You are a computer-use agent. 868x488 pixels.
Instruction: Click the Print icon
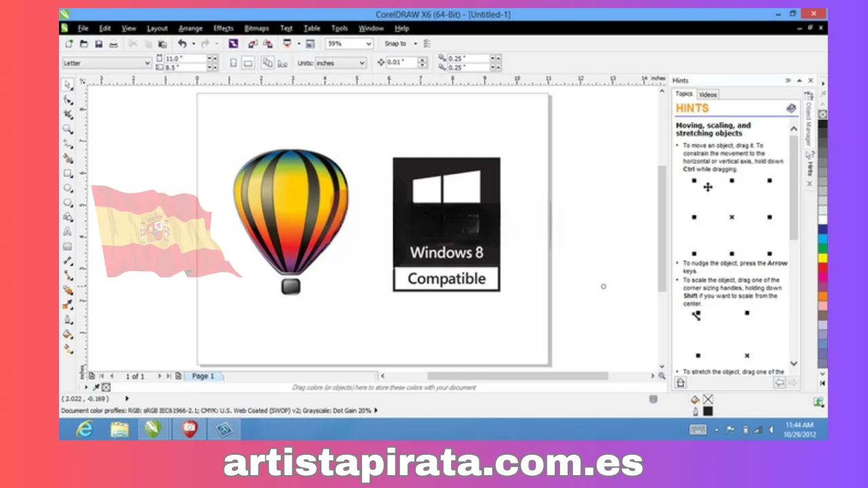(113, 43)
